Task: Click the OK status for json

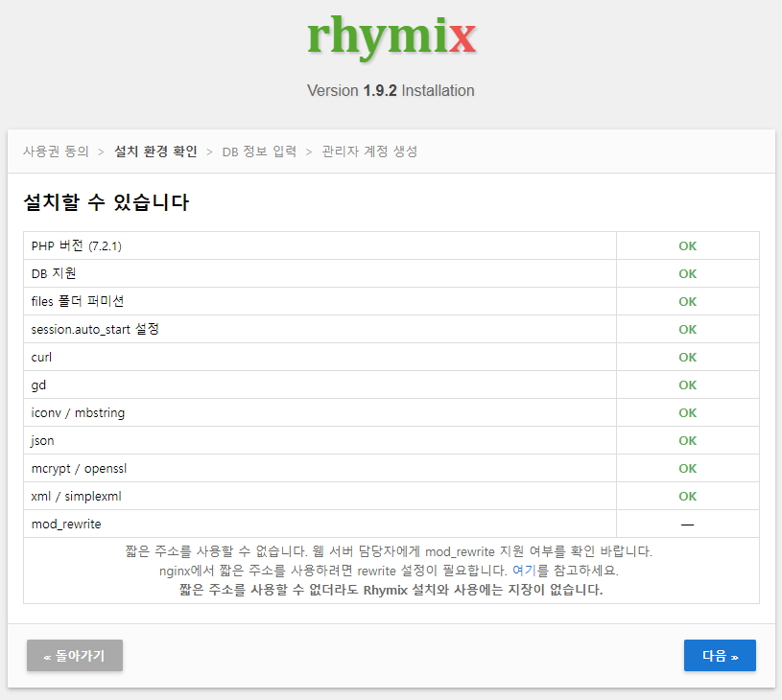Action: point(687,441)
